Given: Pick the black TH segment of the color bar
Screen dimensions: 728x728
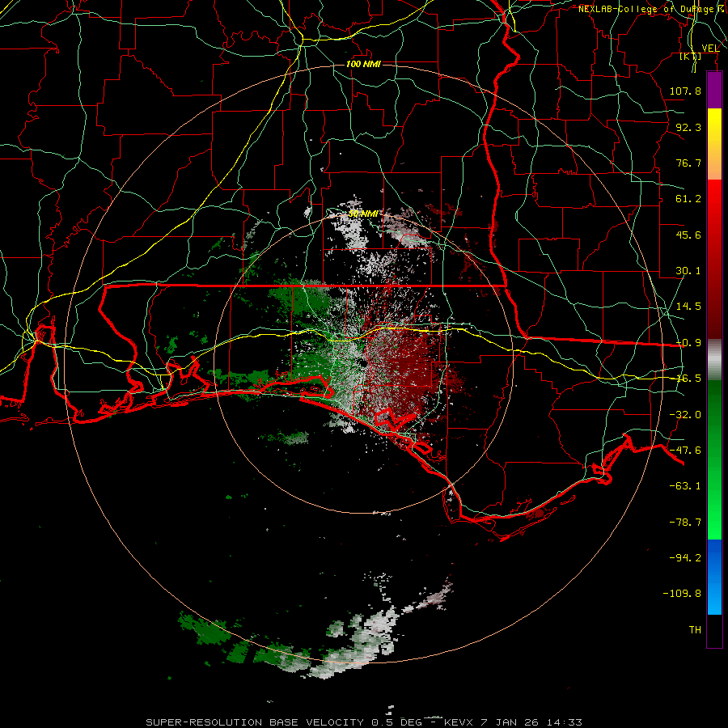Looking at the screenshot, I should [714, 630].
